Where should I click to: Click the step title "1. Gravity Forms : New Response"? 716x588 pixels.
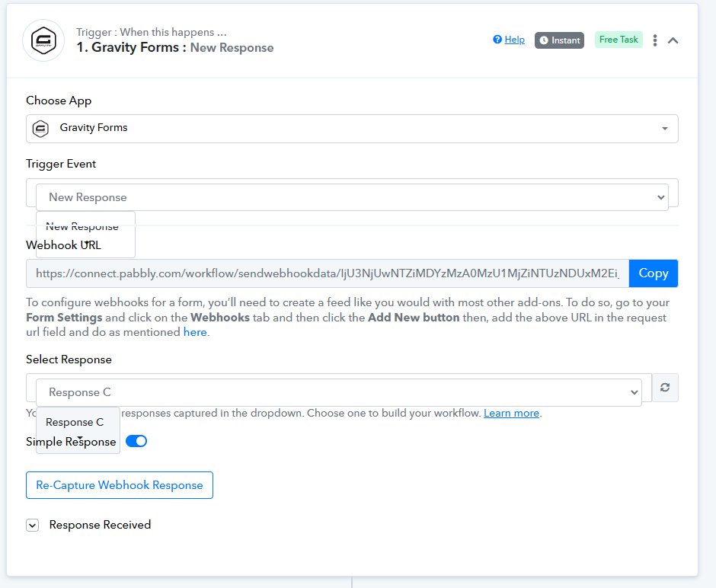[175, 47]
